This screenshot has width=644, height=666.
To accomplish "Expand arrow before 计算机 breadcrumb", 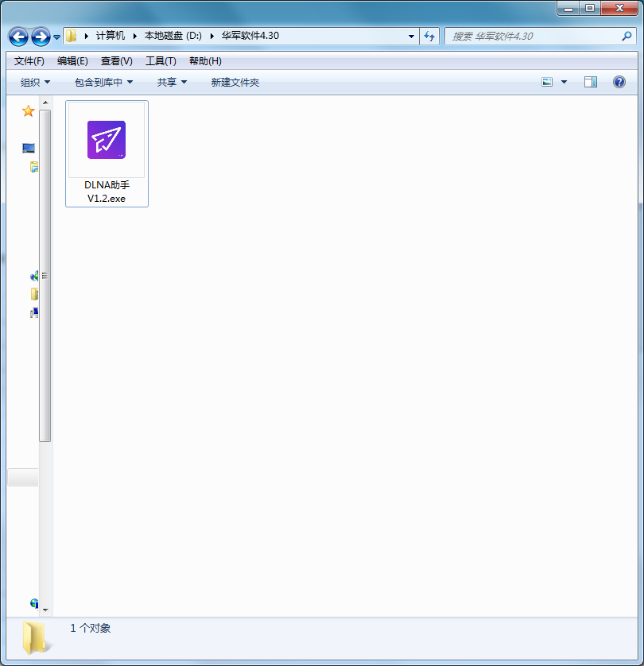I will point(86,36).
